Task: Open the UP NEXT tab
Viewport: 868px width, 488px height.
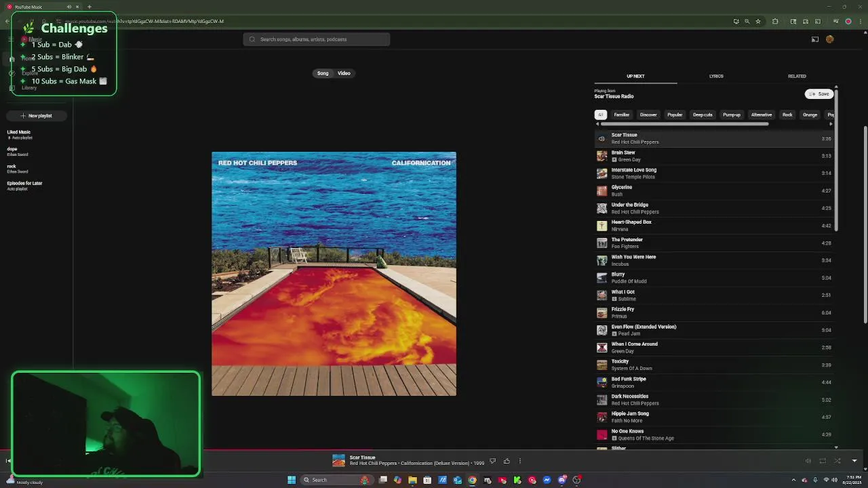Action: tap(635, 76)
